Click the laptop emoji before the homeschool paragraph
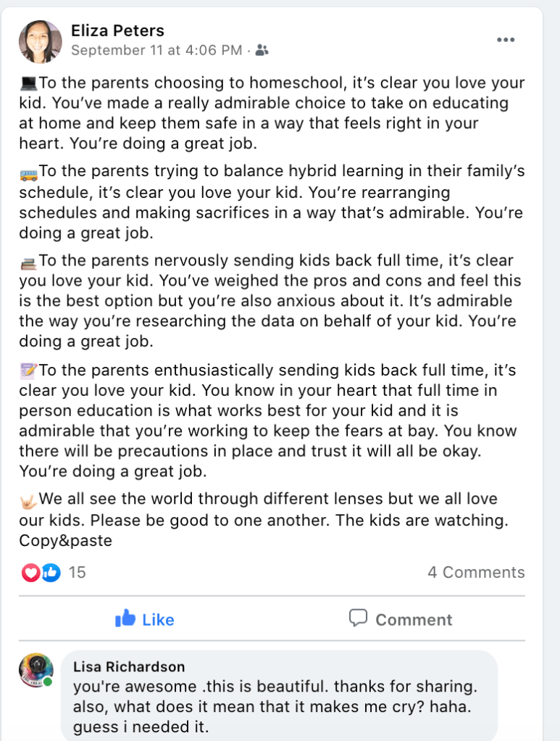560x741 pixels. pyautogui.click(x=28, y=83)
